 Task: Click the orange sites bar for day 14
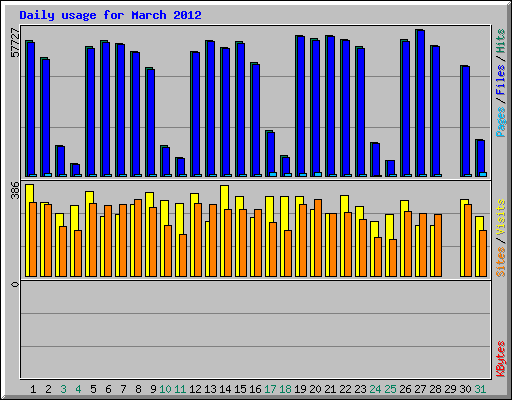point(228,243)
